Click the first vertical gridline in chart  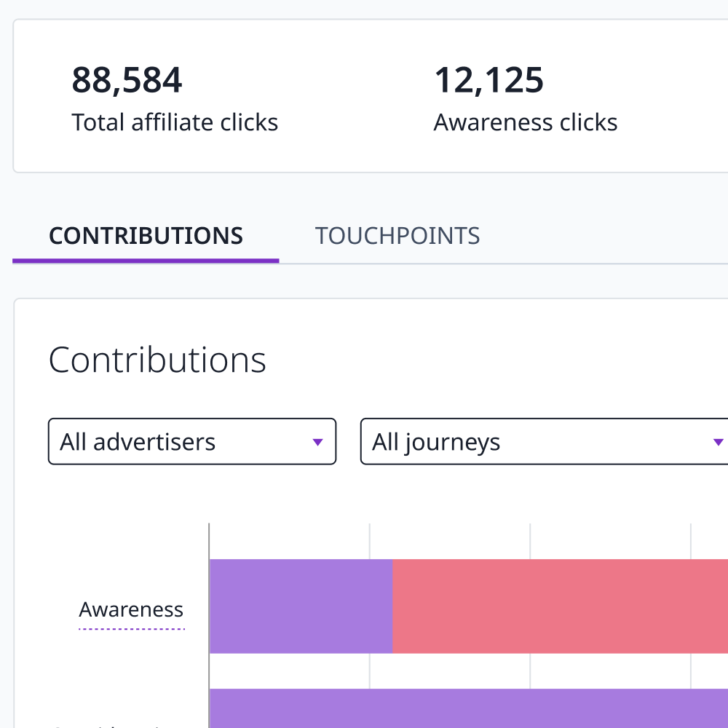[x=370, y=540]
